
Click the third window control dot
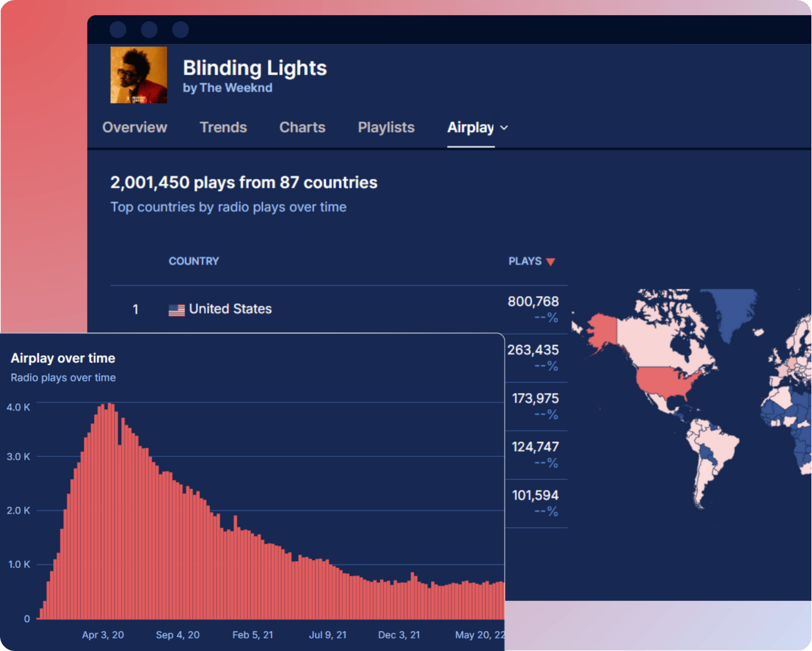(x=180, y=29)
